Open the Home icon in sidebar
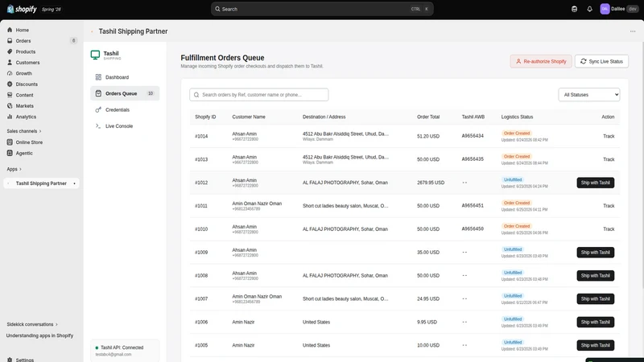Image resolution: width=644 pixels, height=362 pixels. (10, 30)
